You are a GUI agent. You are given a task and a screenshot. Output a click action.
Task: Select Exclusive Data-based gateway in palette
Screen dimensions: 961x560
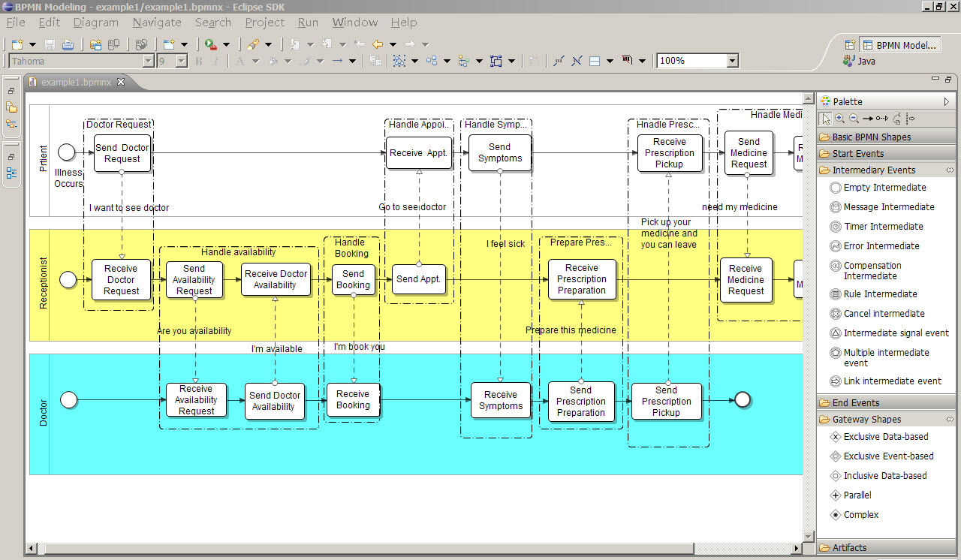click(879, 437)
